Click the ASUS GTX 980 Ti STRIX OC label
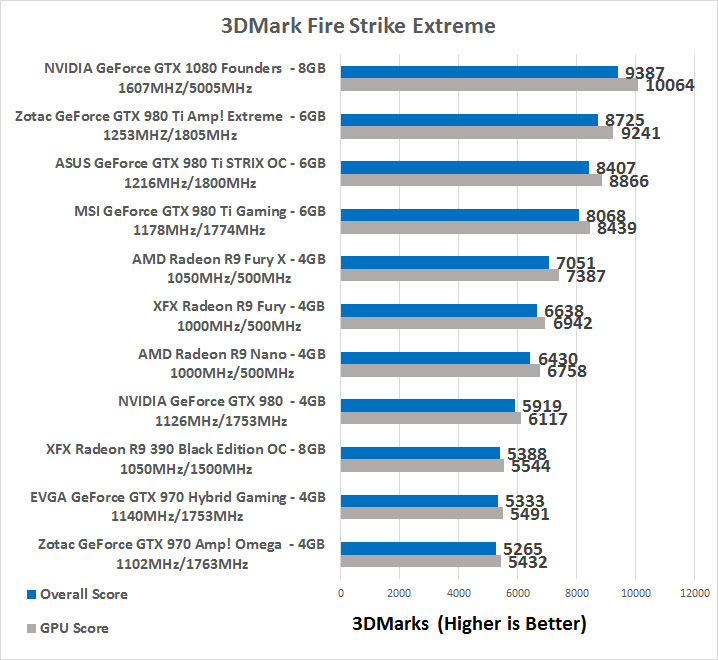 (x=190, y=173)
